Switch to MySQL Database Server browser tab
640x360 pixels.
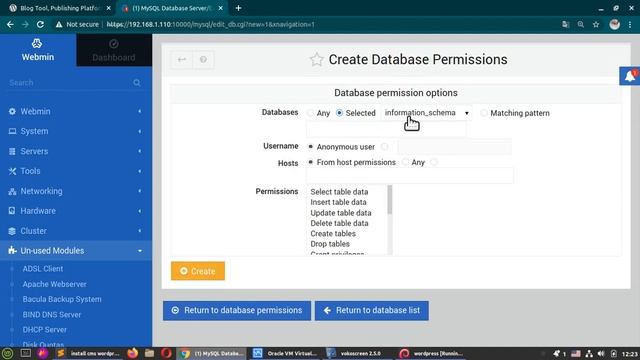click(173, 8)
